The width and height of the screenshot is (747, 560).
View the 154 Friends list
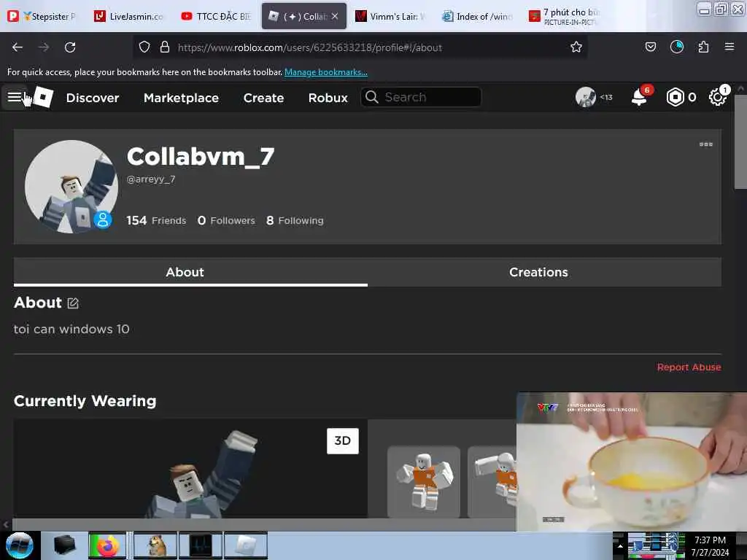[156, 220]
